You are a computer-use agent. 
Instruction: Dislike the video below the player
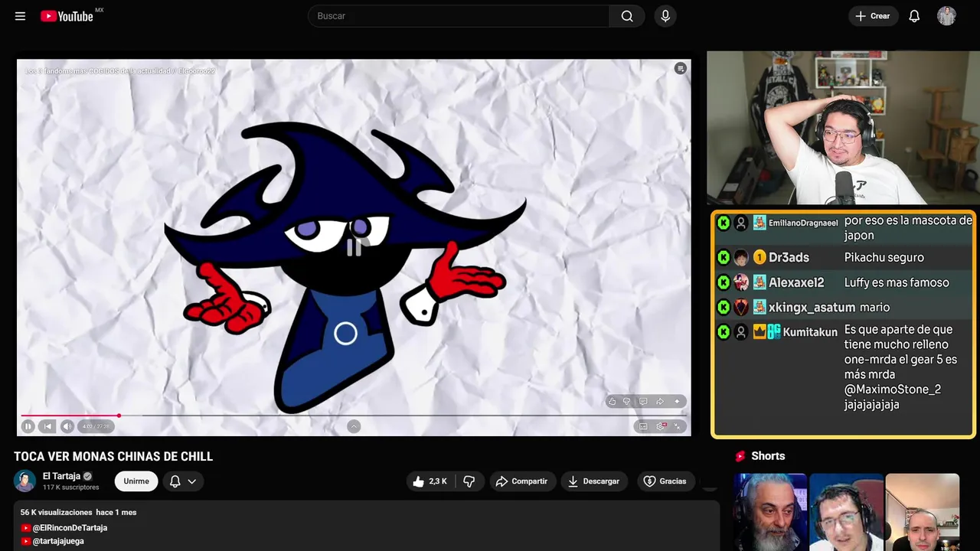click(469, 481)
